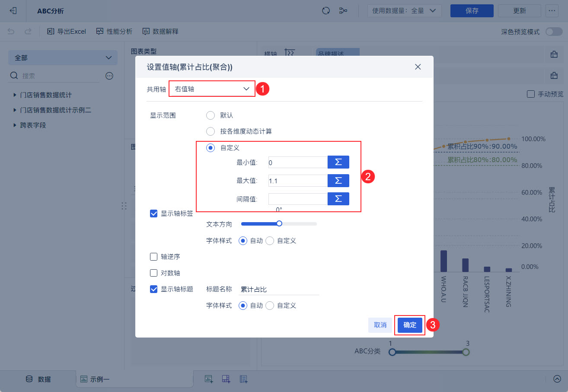Click the Σ formula button for 间隔值
This screenshot has width=568, height=392.
pyautogui.click(x=338, y=198)
